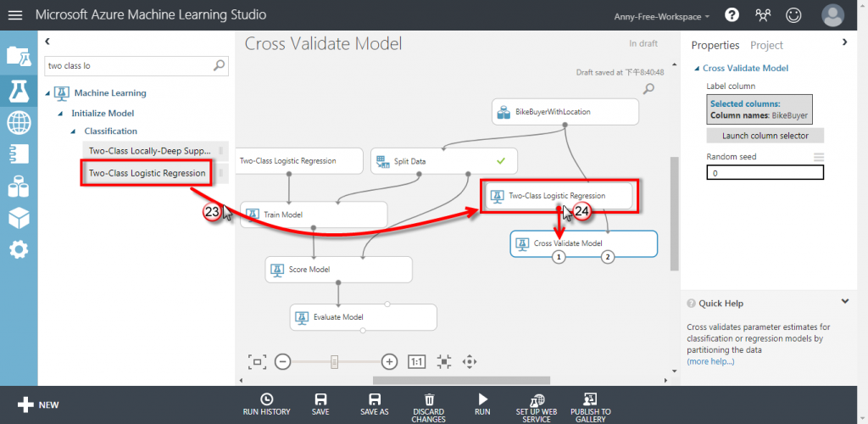Select the BikeBuyerWithLocation dataset node
Screen dimensions: 868x424
click(565, 112)
